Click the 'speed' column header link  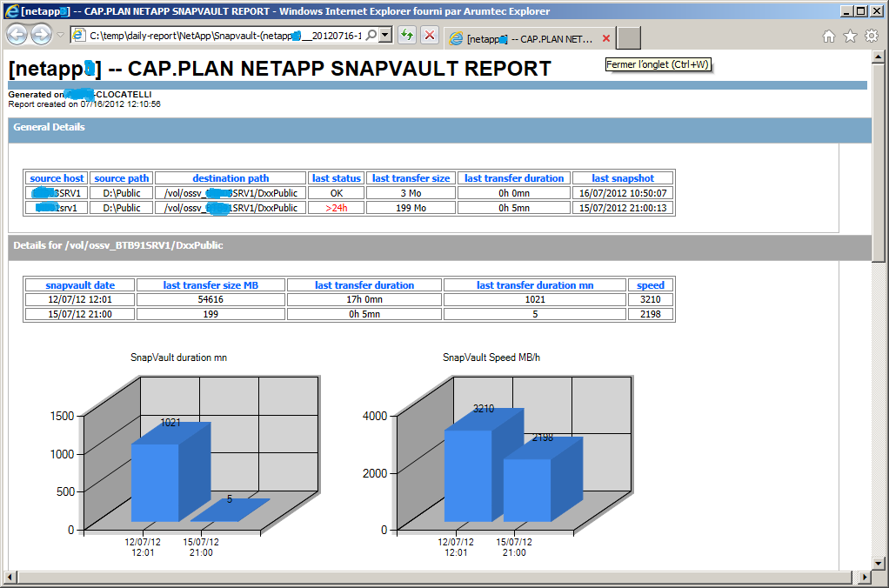650,285
